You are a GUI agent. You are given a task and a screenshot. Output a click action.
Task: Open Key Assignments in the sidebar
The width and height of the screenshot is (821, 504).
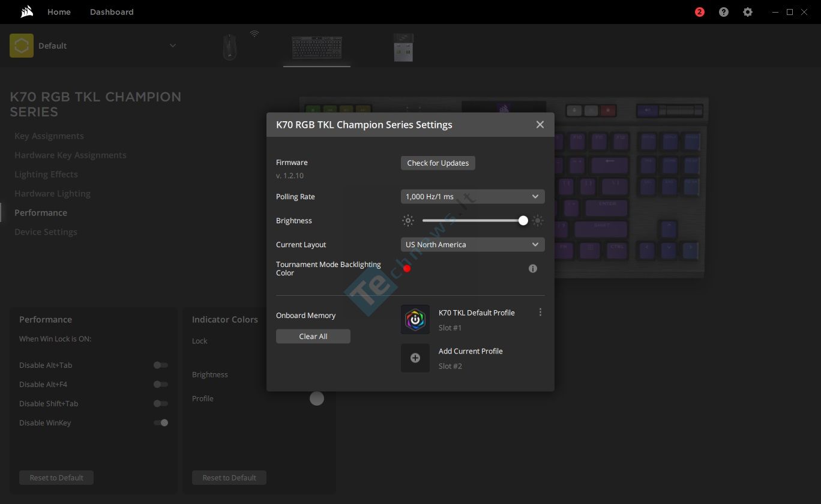coord(49,136)
